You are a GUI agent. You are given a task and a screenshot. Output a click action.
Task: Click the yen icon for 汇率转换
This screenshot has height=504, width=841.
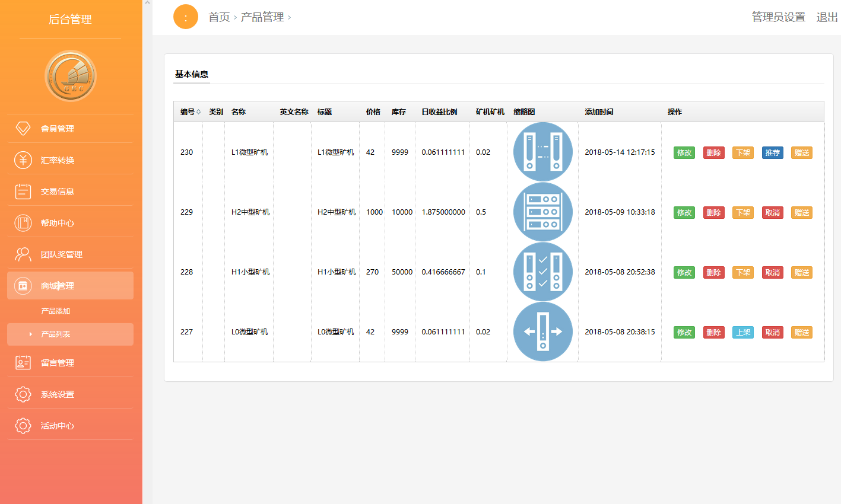click(23, 160)
